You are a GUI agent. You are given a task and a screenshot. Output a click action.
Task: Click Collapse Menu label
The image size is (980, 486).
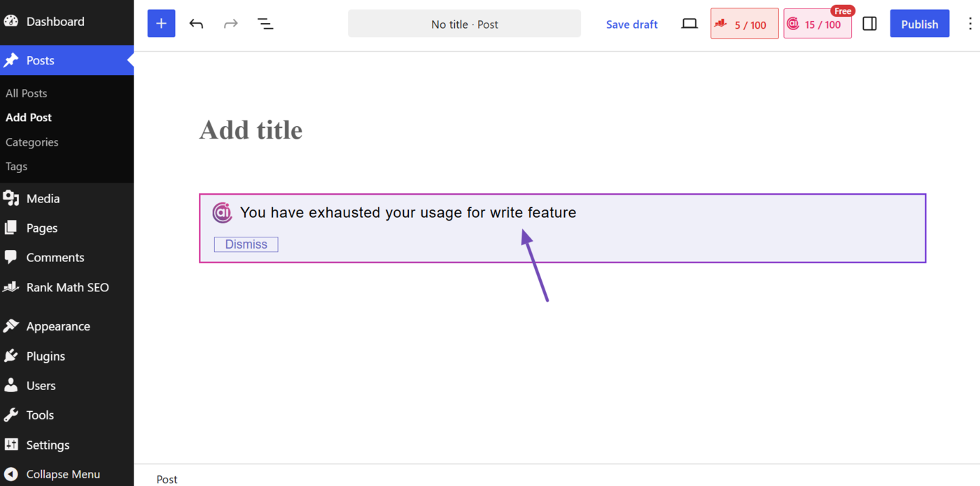click(x=63, y=474)
